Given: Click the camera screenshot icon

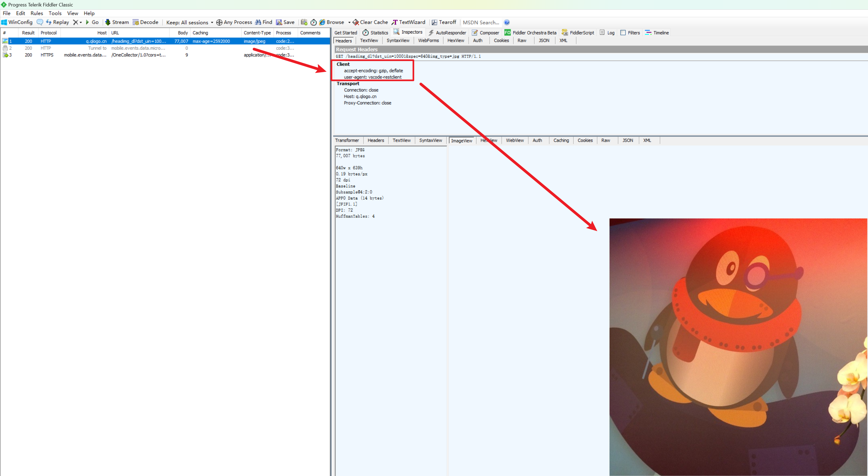Looking at the screenshot, I should [304, 22].
